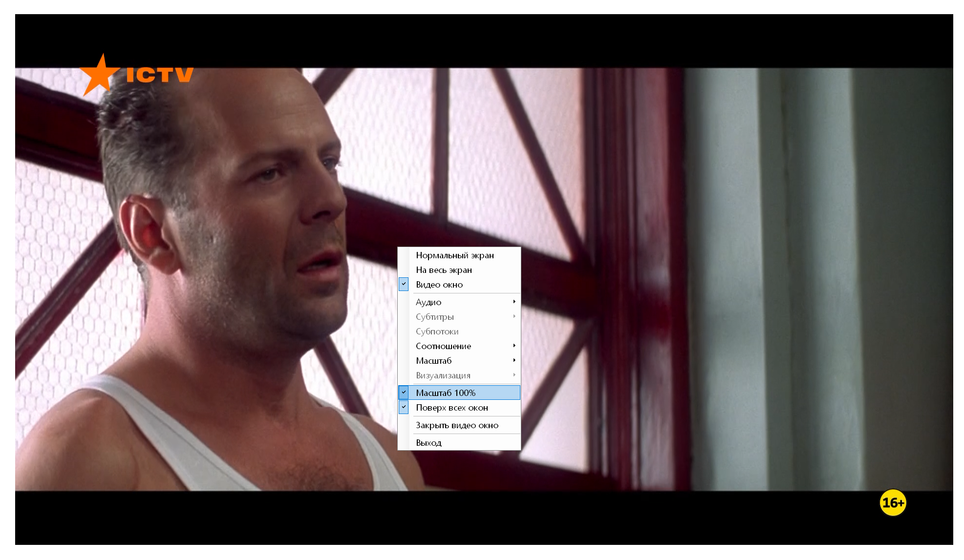Viewport: 964px width, 560px height.
Task: Expand the 'Соотношение' submenu
Action: tap(443, 346)
